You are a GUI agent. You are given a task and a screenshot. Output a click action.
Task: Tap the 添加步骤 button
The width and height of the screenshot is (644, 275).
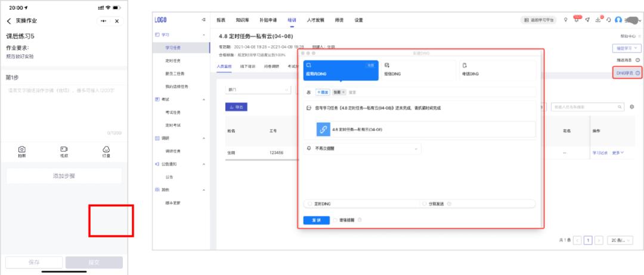coord(64,176)
